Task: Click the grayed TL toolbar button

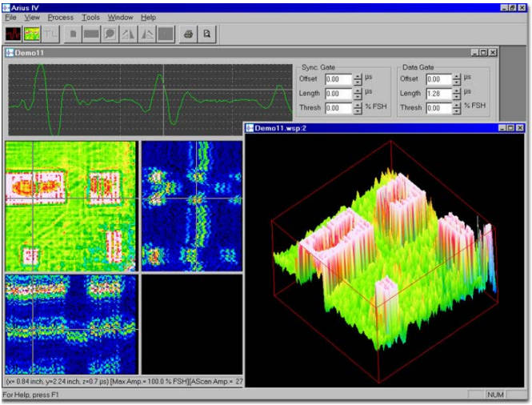Action: pyautogui.click(x=50, y=34)
